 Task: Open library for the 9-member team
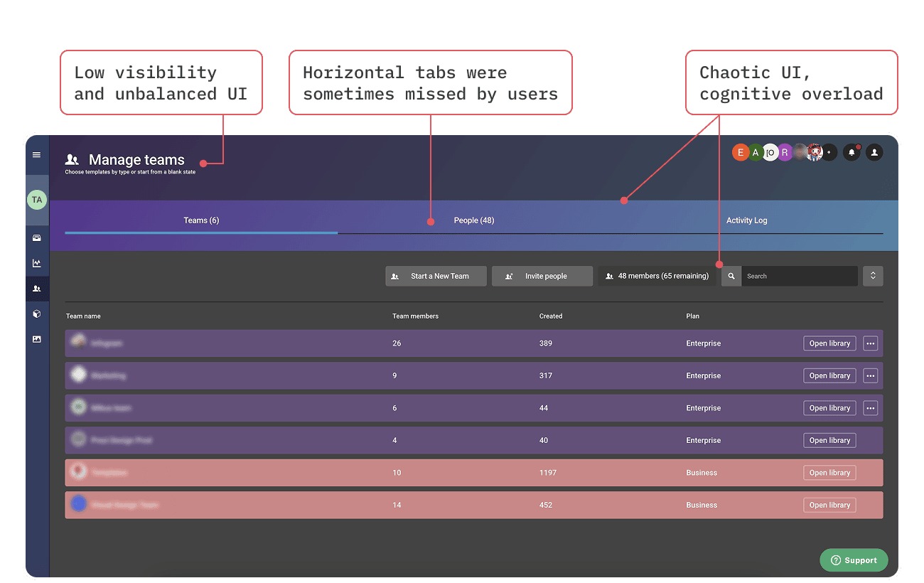pos(829,375)
